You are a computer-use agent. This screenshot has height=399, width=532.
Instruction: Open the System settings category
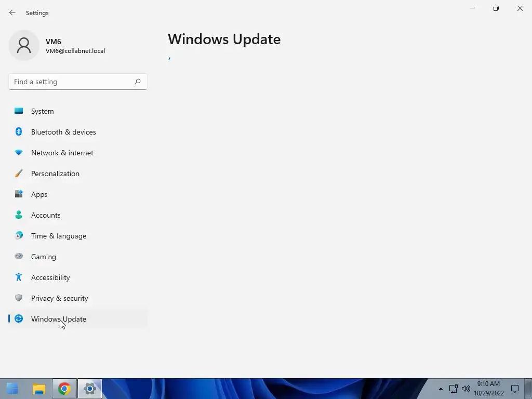[x=78, y=111]
